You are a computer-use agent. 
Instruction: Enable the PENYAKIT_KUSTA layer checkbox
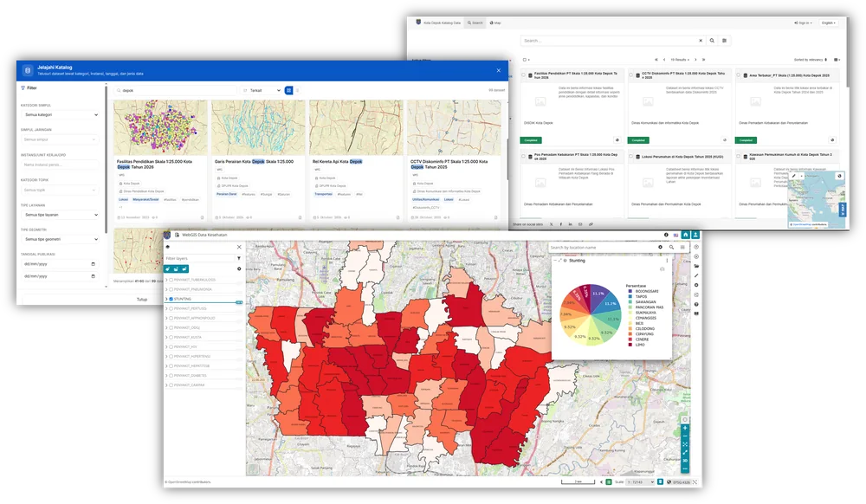pyautogui.click(x=171, y=337)
